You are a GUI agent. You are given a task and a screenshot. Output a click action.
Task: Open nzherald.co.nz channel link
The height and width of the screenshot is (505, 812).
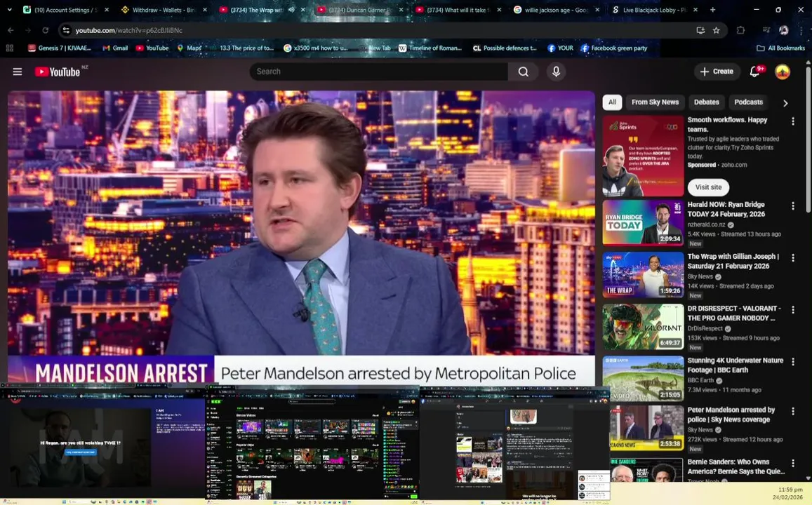point(706,224)
